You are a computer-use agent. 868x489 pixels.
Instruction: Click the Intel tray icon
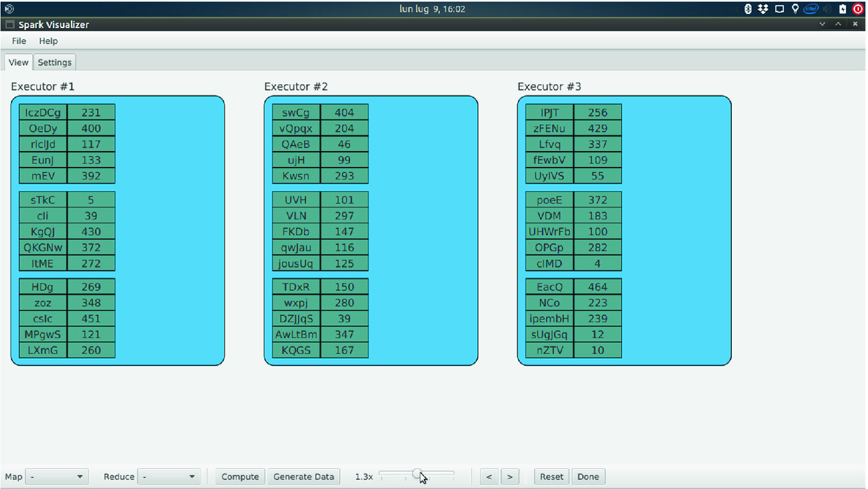[x=811, y=9]
